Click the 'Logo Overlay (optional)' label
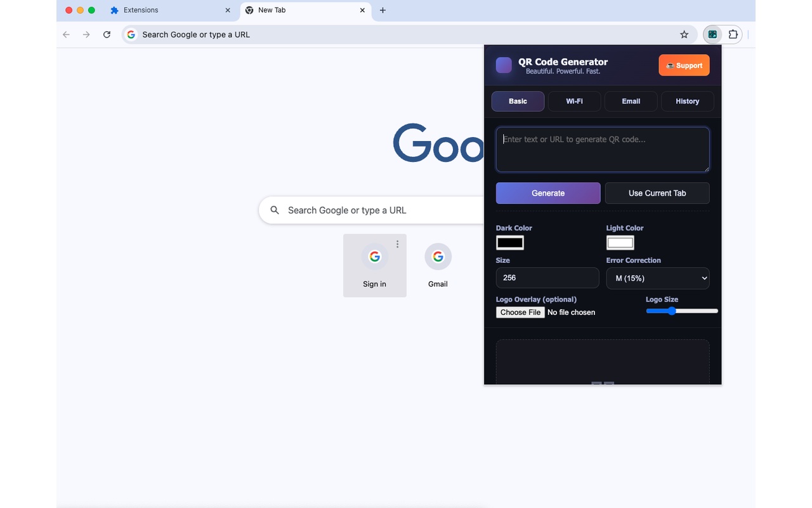 coord(536,299)
